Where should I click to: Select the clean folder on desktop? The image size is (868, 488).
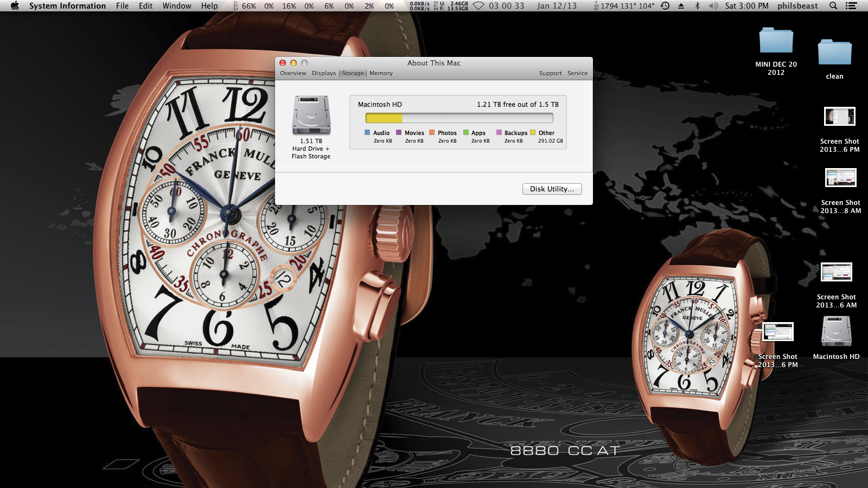834,59
